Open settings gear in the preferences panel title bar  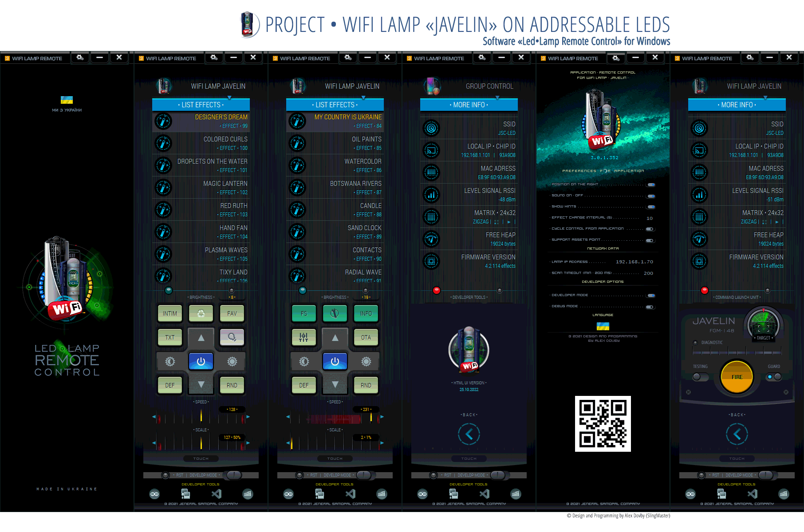(616, 58)
